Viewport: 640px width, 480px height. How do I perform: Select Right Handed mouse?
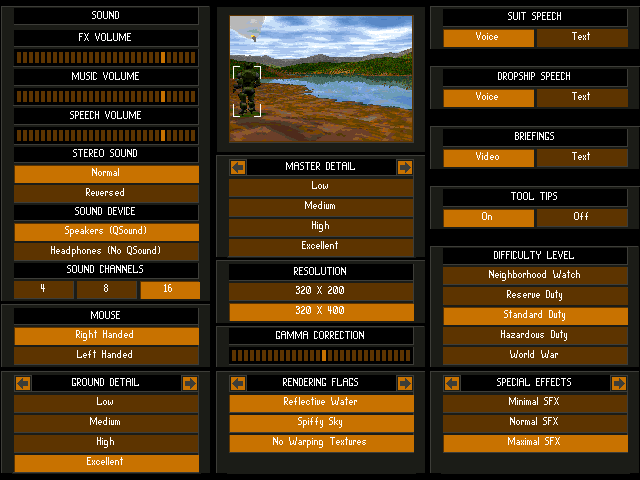107,336
